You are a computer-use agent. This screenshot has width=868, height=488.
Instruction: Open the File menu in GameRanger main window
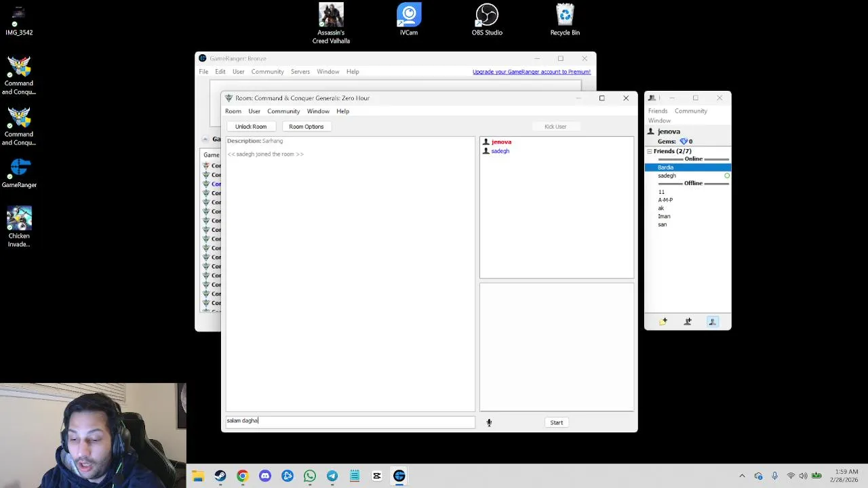pyautogui.click(x=203, y=72)
